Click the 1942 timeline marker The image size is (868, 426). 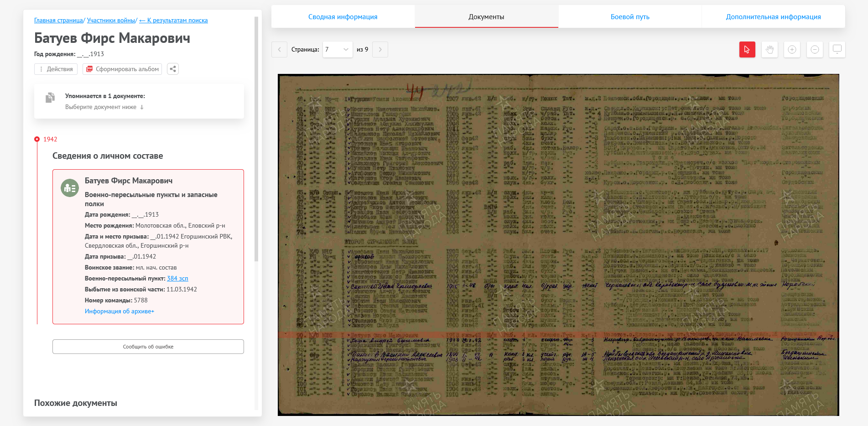click(37, 139)
